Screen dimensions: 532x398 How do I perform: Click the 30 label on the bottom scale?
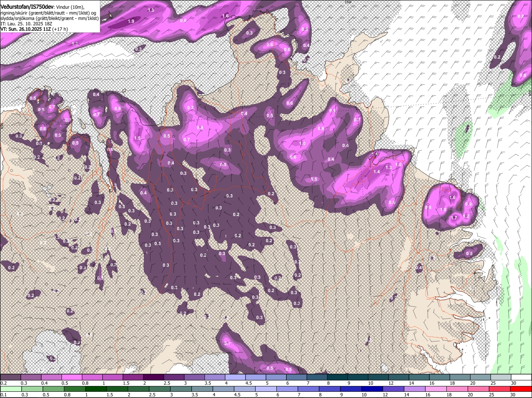512,395
